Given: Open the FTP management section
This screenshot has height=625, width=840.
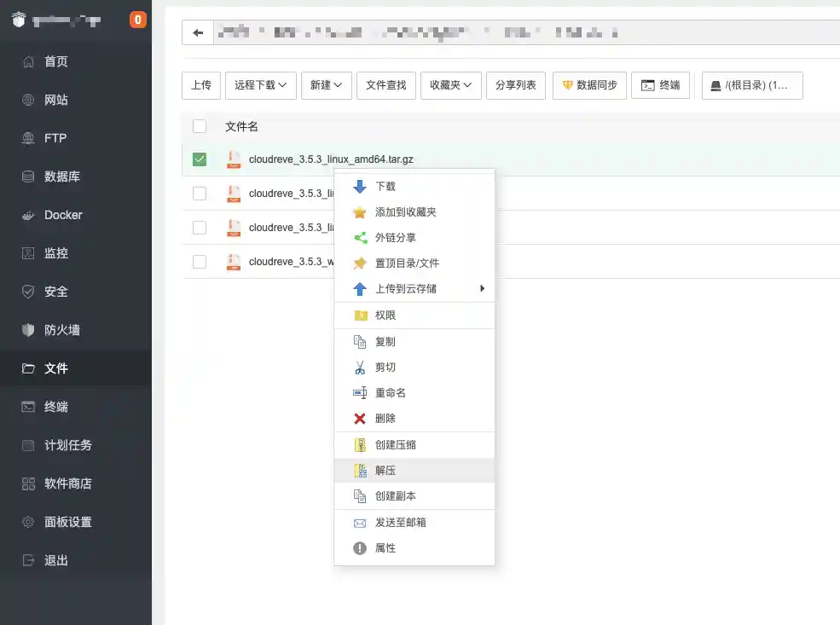Looking at the screenshot, I should [56, 138].
